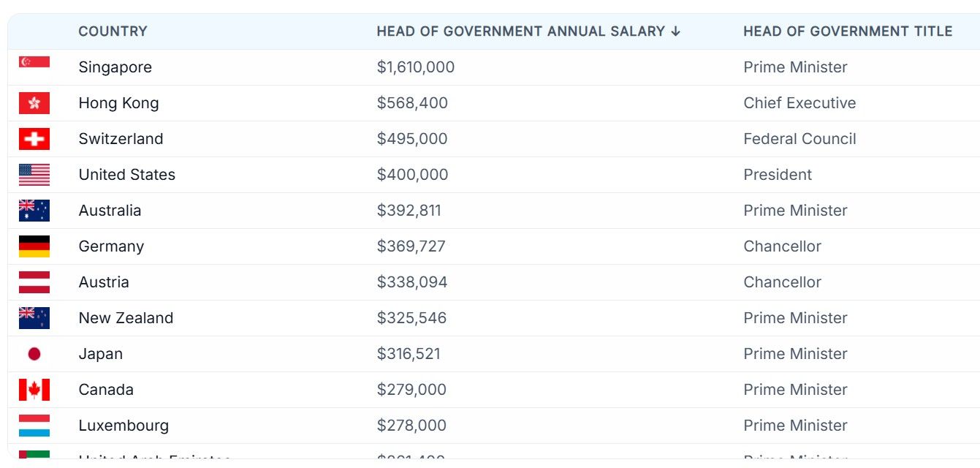Sort by Head of Government Title header
This screenshot has width=980, height=468.
coord(848,31)
